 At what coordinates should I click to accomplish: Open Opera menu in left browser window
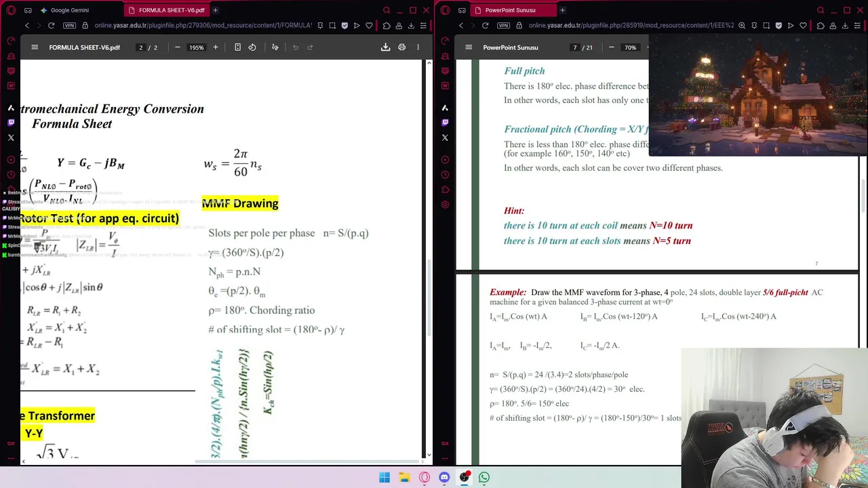pyautogui.click(x=10, y=10)
